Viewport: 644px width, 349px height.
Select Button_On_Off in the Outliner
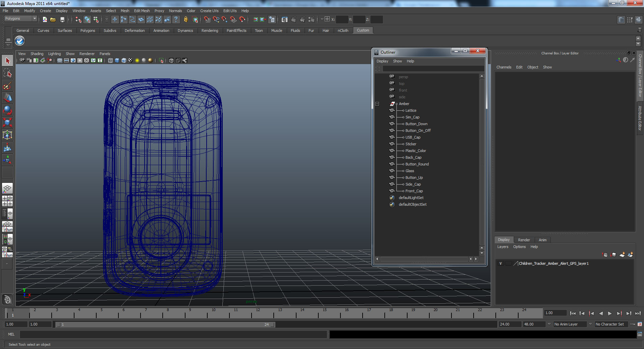point(418,131)
